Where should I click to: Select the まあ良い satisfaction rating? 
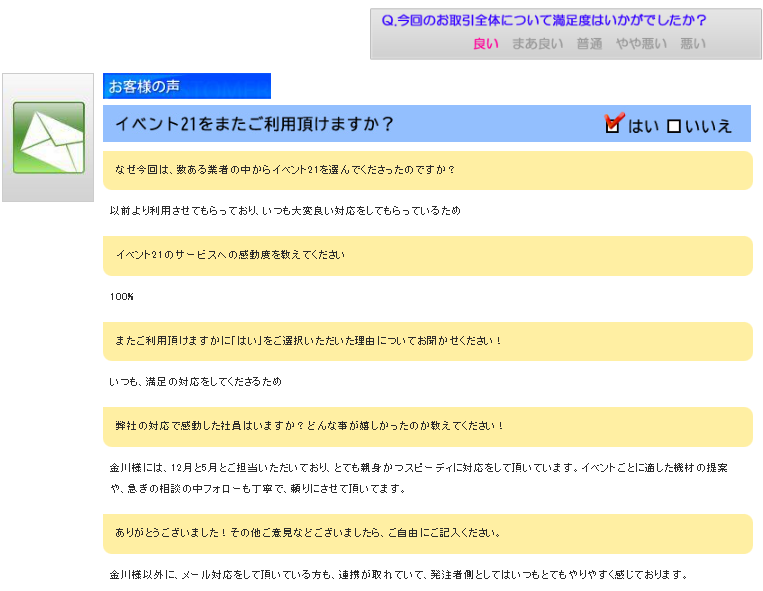click(x=537, y=44)
